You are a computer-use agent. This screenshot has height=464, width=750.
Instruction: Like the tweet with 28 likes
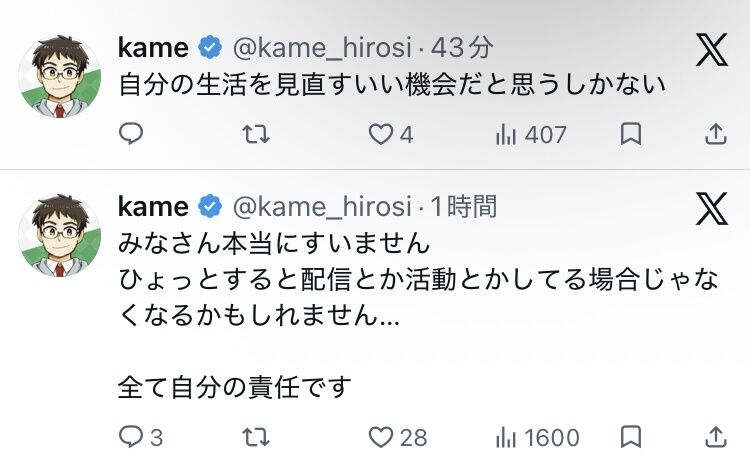[397, 437]
